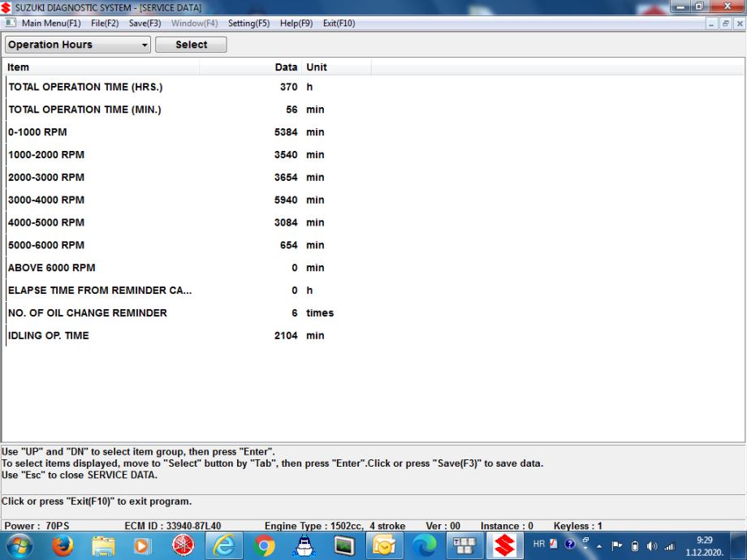Open the monitor graph taskbar application
The height and width of the screenshot is (560, 747).
pyautogui.click(x=344, y=545)
